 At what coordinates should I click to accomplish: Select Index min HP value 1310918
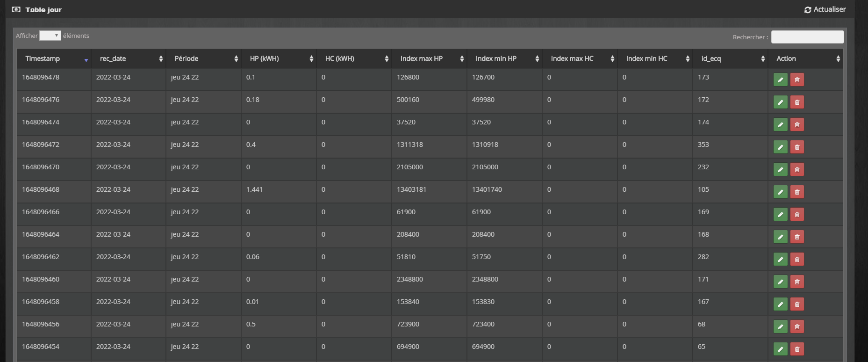[x=485, y=145]
